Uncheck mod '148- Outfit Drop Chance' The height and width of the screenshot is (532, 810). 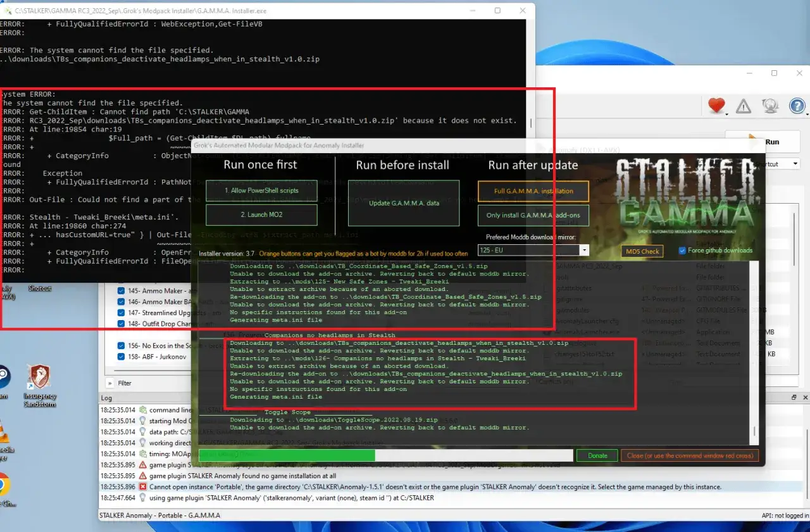click(121, 324)
